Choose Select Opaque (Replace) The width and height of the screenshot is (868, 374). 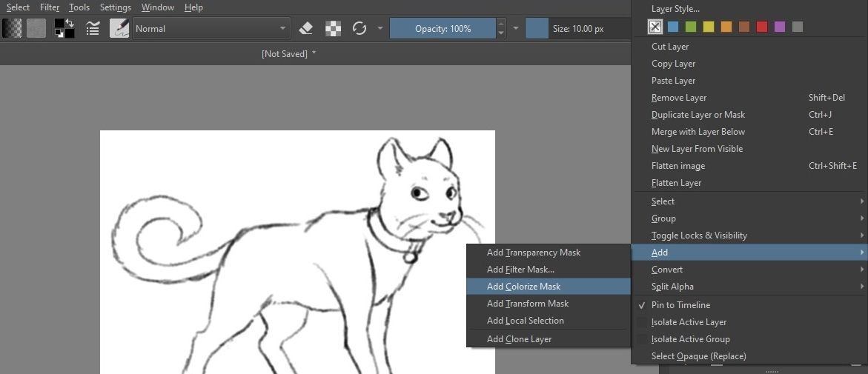tap(749, 355)
